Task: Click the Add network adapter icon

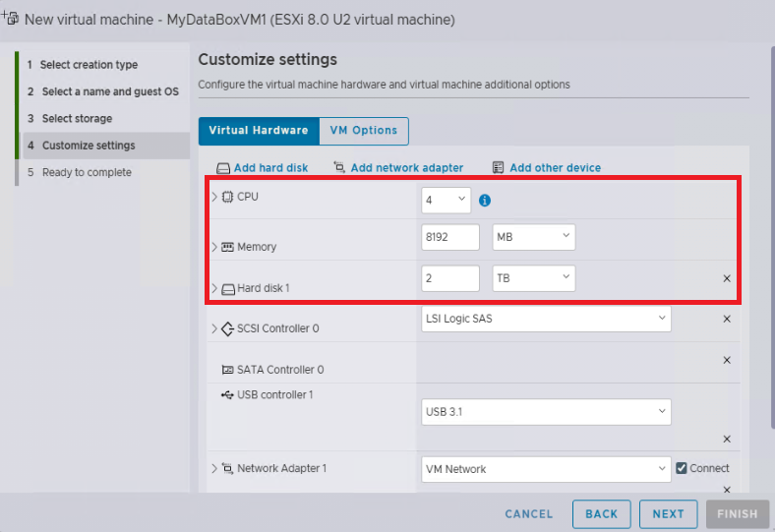Action: 339,167
